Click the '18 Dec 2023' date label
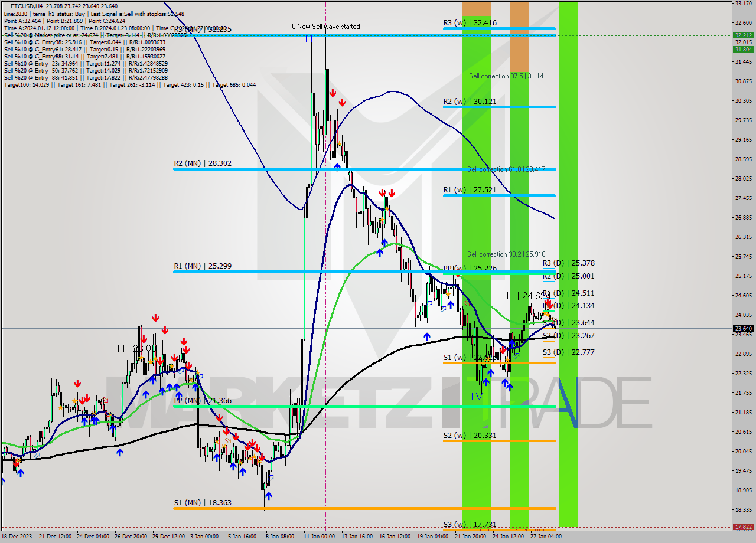 17,537
